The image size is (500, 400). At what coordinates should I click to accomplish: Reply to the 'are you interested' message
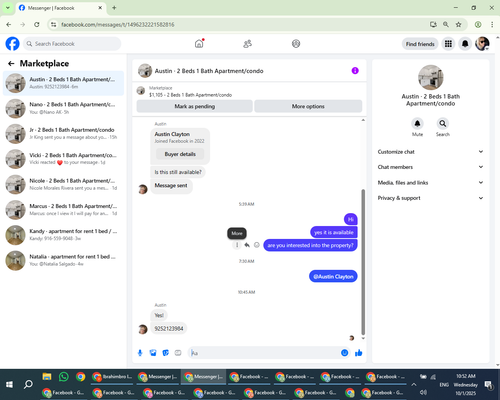(x=247, y=245)
